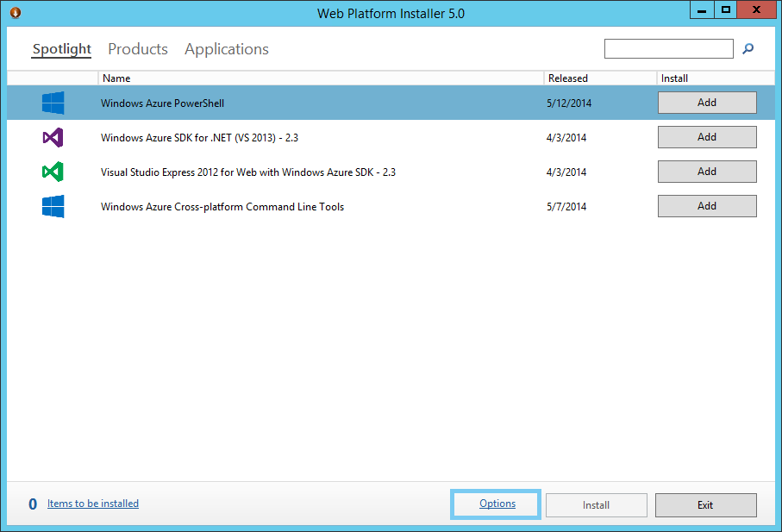Exit the Web Platform Installer

(705, 505)
